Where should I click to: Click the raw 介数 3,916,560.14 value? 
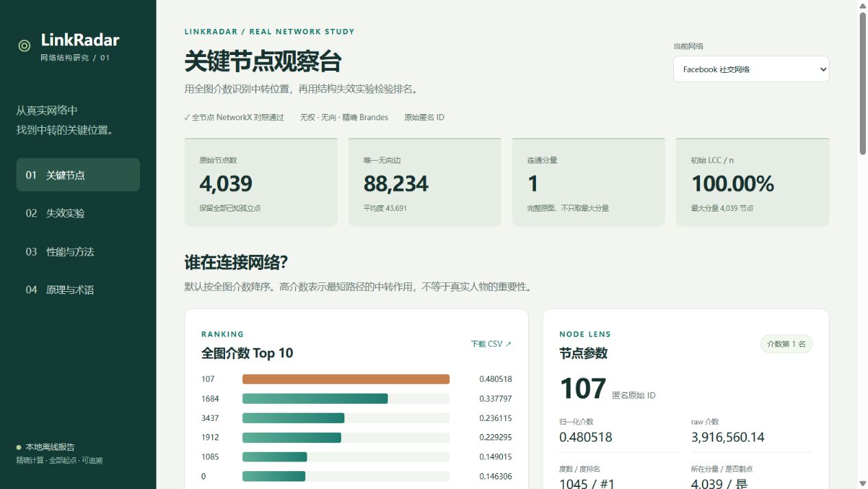[x=728, y=437]
